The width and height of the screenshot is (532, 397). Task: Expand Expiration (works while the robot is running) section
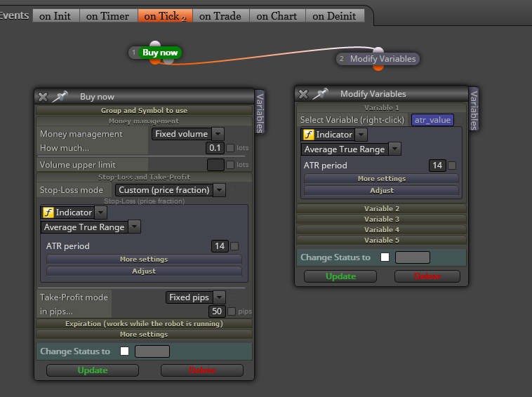[x=144, y=324]
